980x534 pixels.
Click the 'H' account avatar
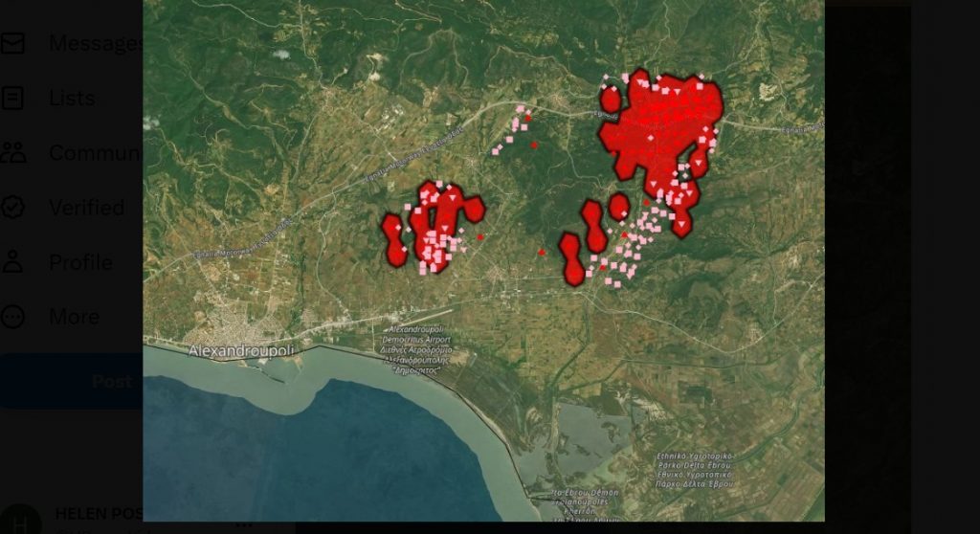[x=19, y=522]
